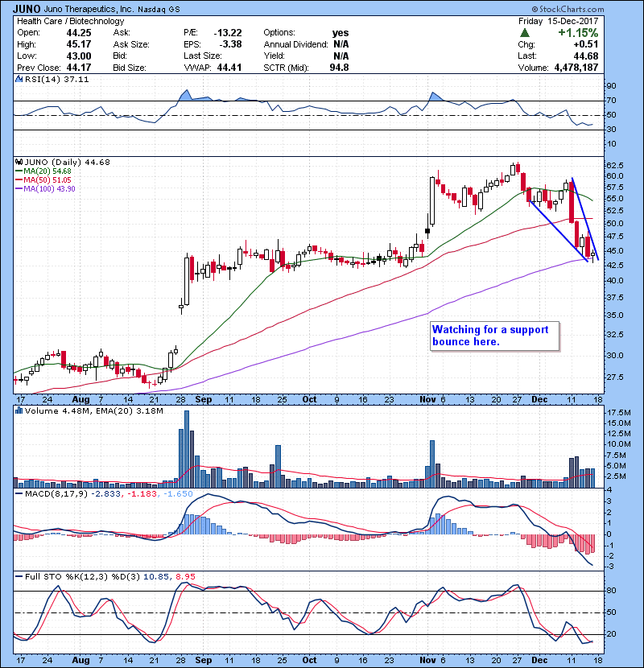
Task: Click the 80 label on the stochastic axis
Action: tap(611, 591)
